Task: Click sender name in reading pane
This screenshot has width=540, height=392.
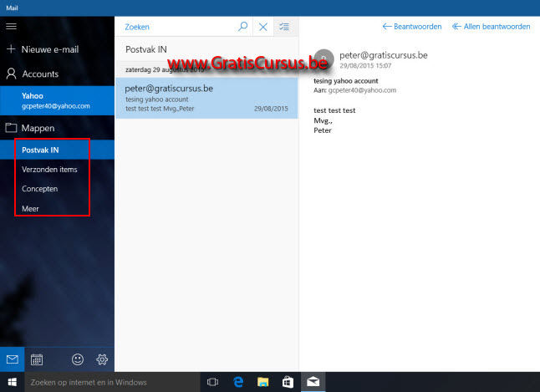Action: click(x=384, y=55)
